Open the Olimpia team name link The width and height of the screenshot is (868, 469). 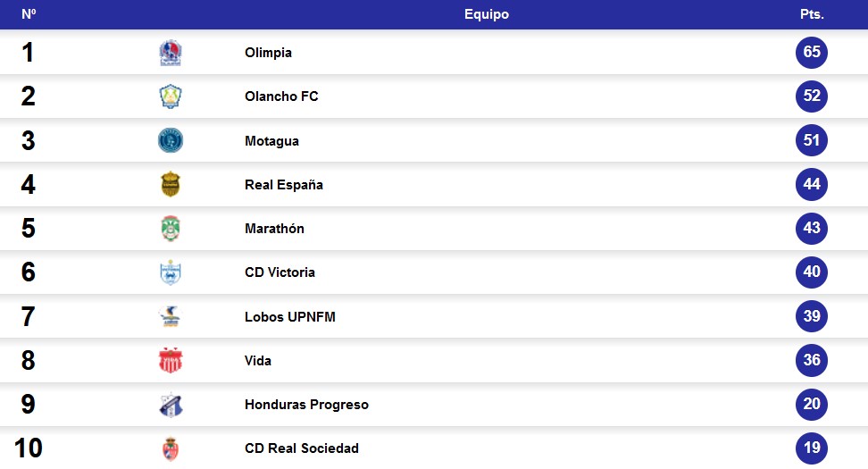coord(269,53)
